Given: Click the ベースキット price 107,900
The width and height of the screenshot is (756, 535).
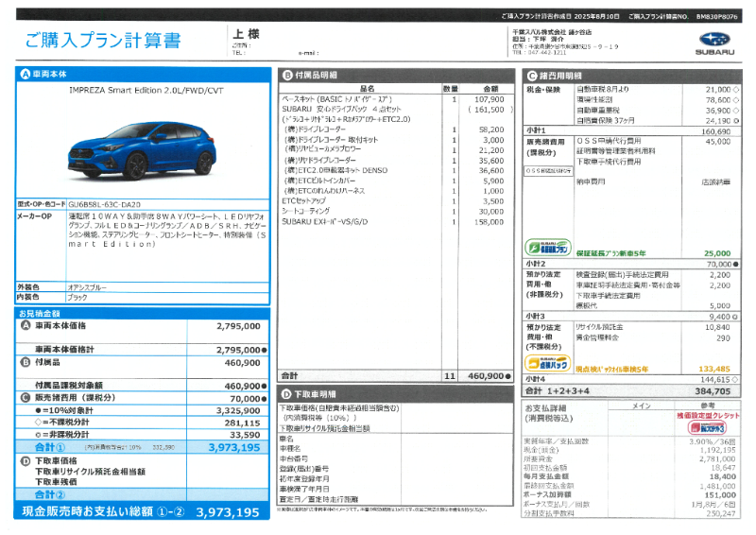Looking at the screenshot, I should coord(489,99).
